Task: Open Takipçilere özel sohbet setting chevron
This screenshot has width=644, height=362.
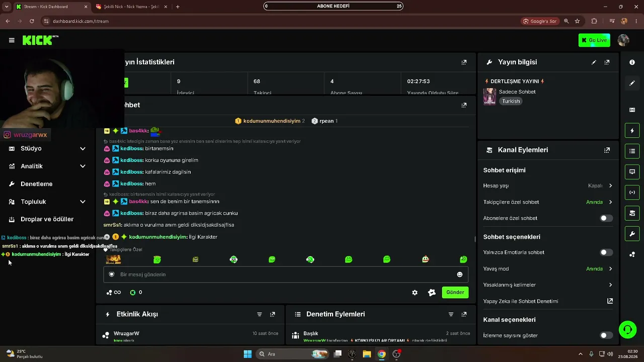Action: 610,202
